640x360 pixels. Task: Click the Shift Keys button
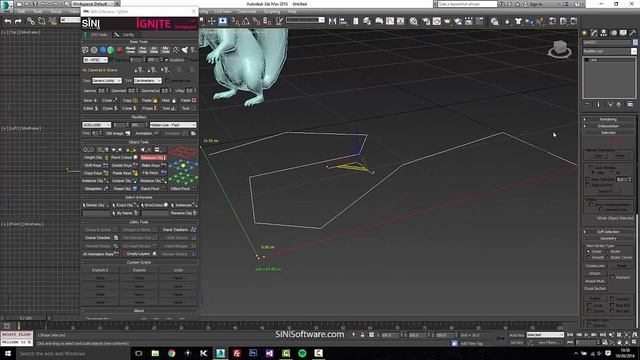[96, 165]
